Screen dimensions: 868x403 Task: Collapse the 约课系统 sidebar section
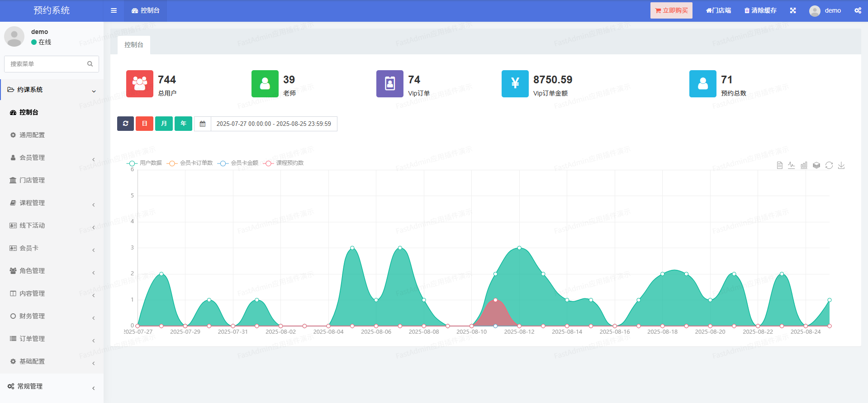(x=52, y=90)
